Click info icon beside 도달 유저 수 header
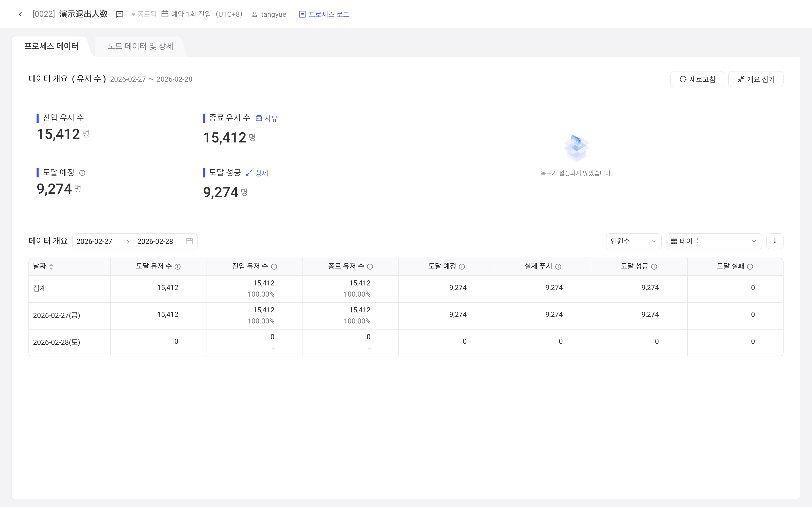Image resolution: width=812 pixels, height=507 pixels. pos(178,267)
